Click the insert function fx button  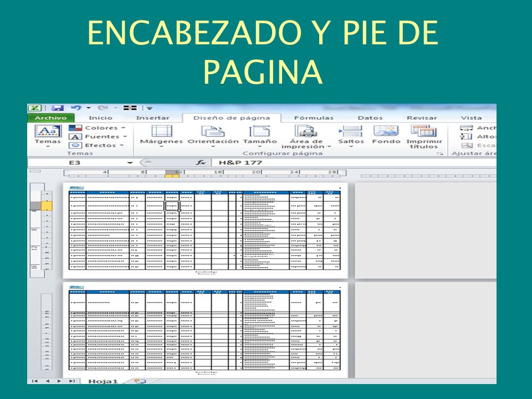pyautogui.click(x=201, y=162)
